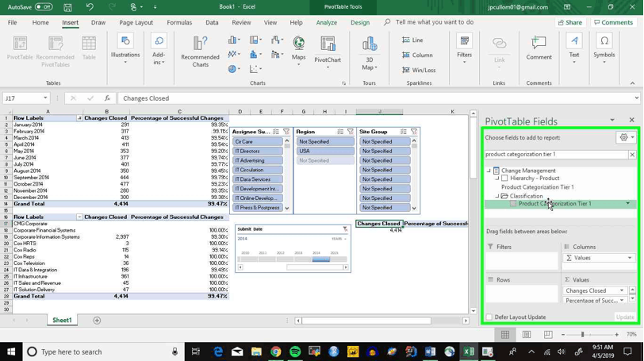Open Excel from the taskbar
This screenshot has height=361, width=644.
(468, 352)
